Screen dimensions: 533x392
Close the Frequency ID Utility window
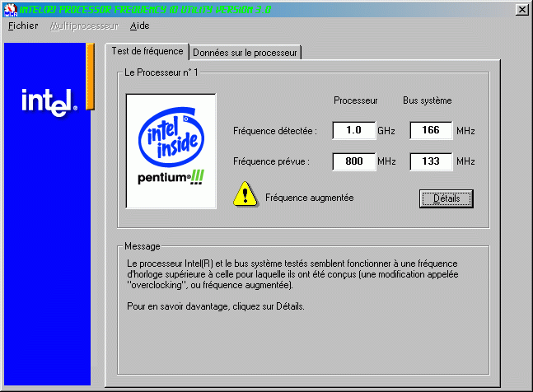click(521, 10)
